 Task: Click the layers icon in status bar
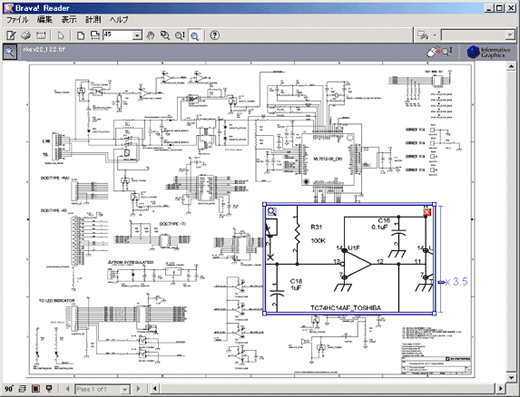(x=22, y=389)
